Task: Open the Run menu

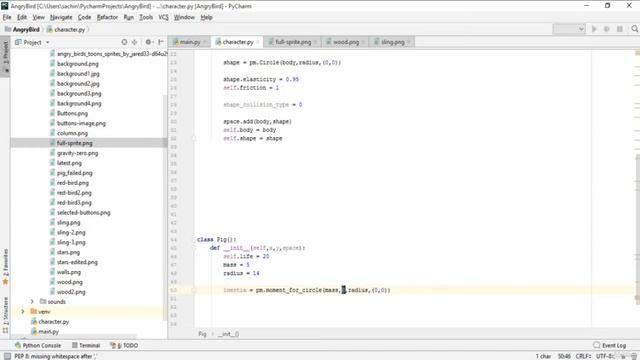Action: coord(129,17)
